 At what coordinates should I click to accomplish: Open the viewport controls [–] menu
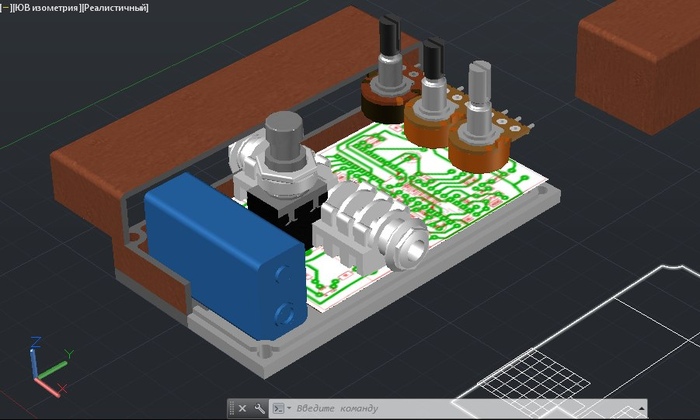[x=4, y=8]
